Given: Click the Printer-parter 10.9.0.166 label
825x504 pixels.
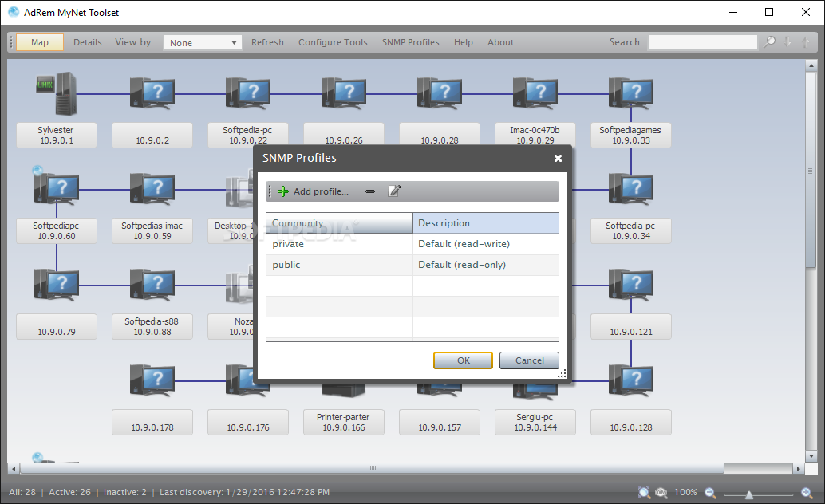Looking at the screenshot, I should pos(344,422).
